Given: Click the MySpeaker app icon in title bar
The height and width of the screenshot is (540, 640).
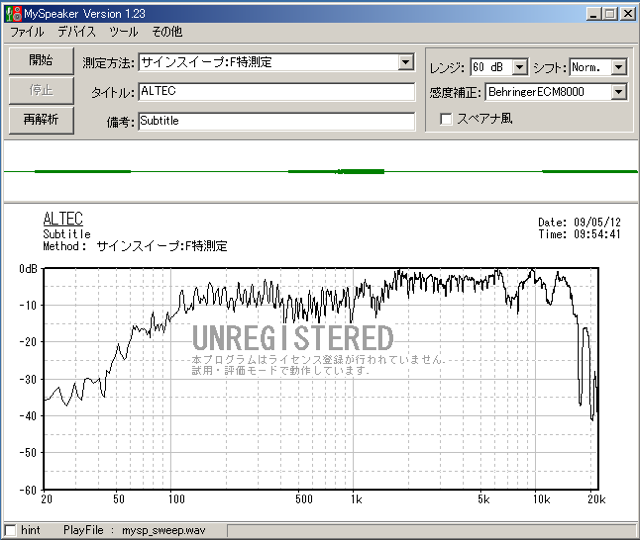Looking at the screenshot, I should [13, 14].
